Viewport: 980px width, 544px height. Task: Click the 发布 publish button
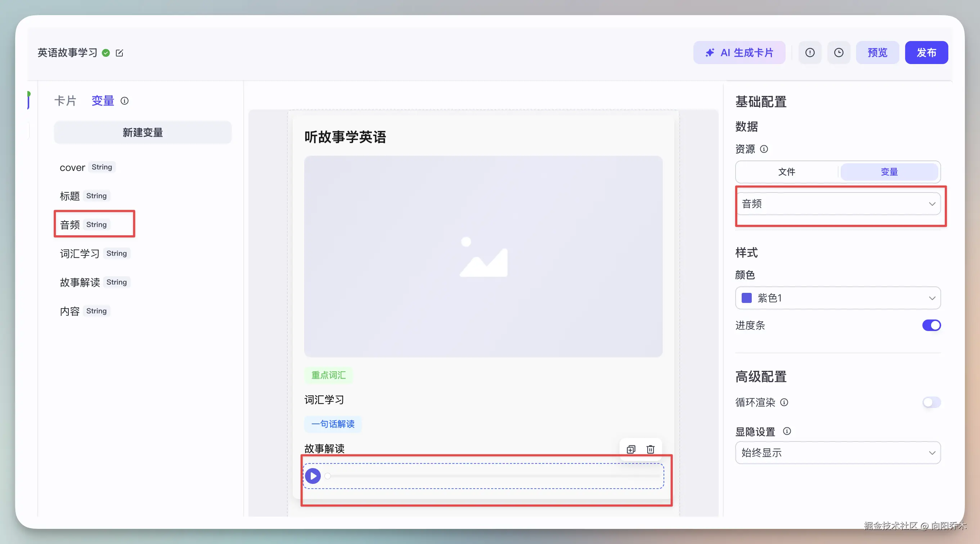click(926, 53)
